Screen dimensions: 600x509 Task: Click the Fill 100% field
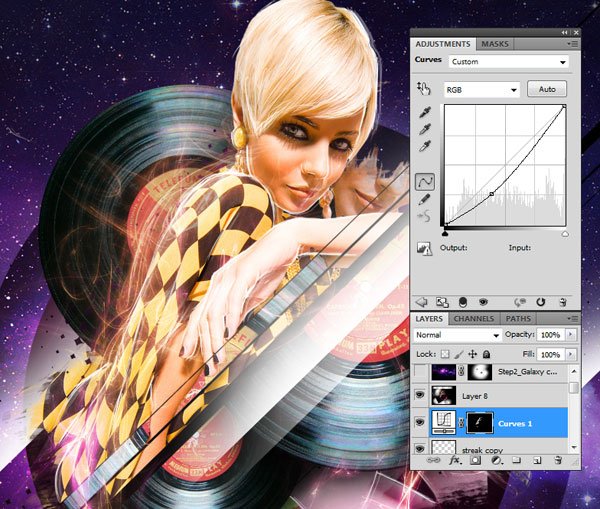(x=551, y=354)
